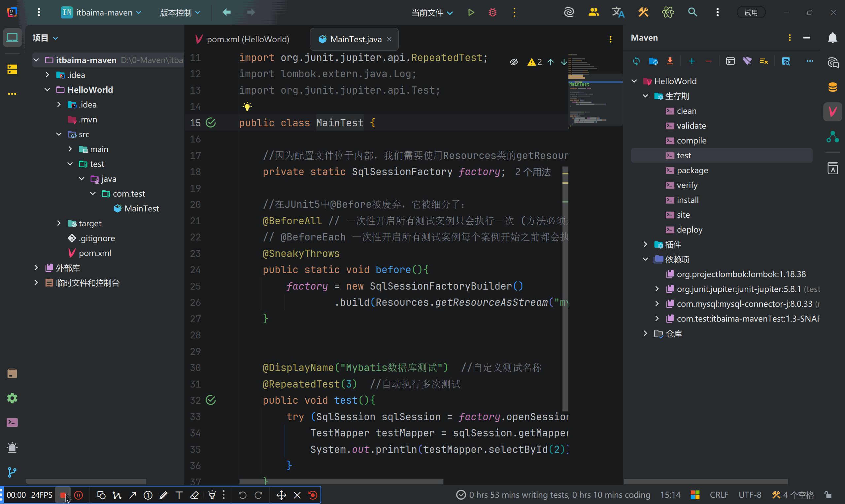
Task: Click the Maven reload projects icon
Action: (x=636, y=61)
